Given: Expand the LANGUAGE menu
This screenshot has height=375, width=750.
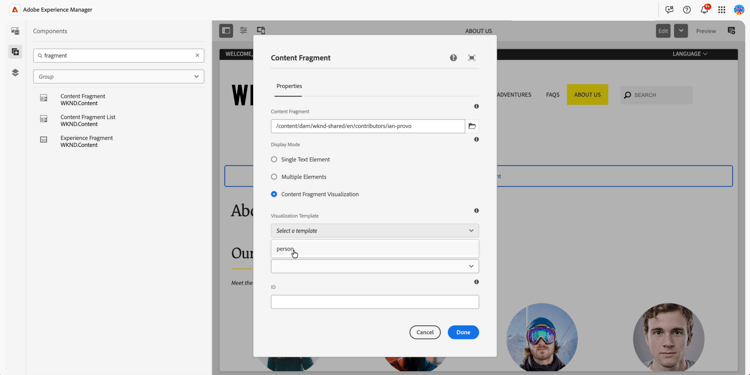Looking at the screenshot, I should 690,54.
